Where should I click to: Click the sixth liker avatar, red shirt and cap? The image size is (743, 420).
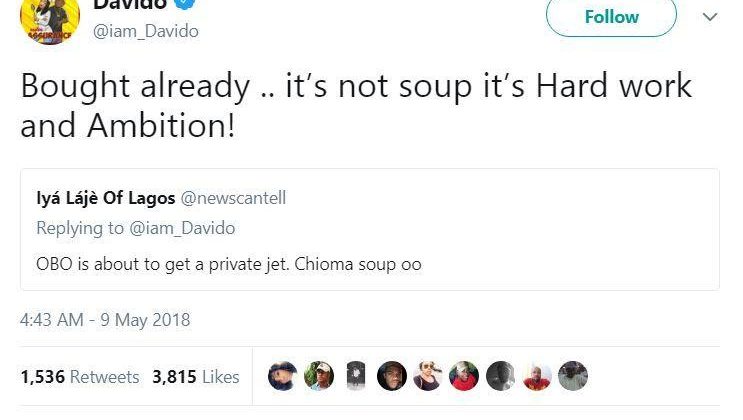point(464,376)
